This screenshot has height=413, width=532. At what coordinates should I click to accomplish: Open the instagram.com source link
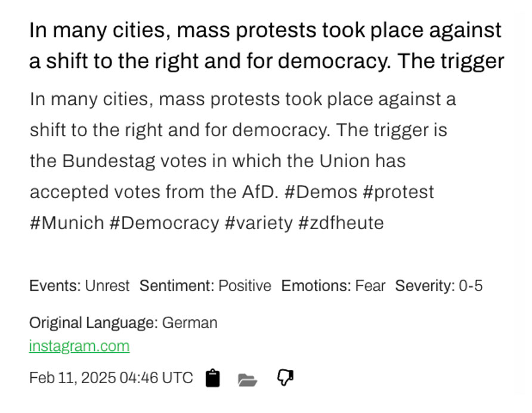click(x=79, y=346)
